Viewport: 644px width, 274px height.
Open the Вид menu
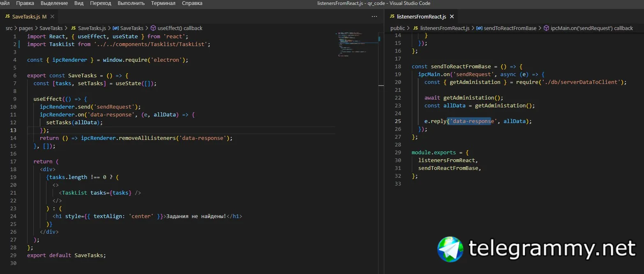coord(79,3)
